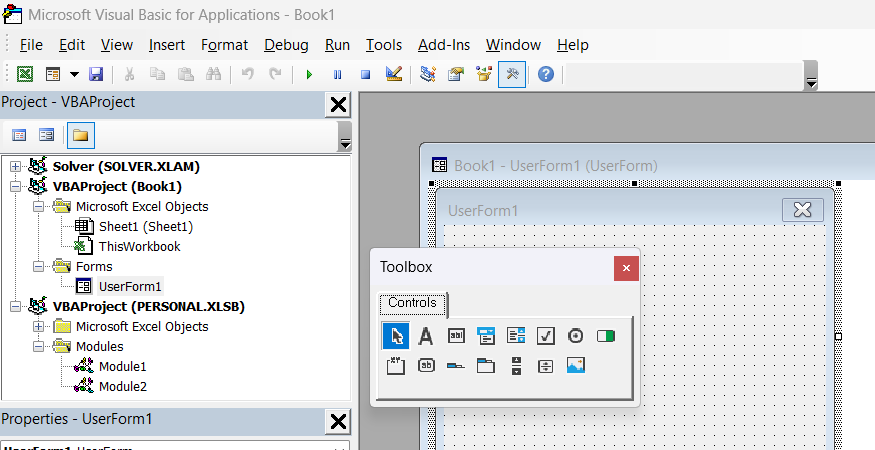875x450 pixels.
Task: Click the Find binoculars icon
Action: tap(213, 74)
